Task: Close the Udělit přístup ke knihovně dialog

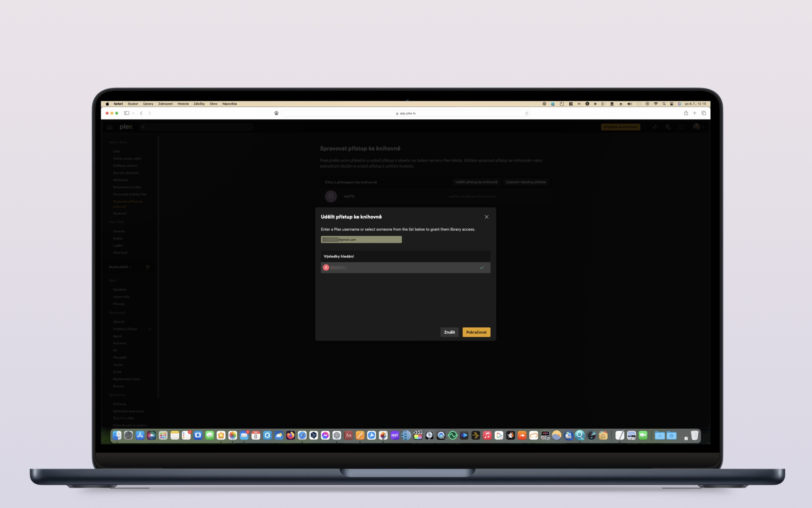Action: coord(486,217)
